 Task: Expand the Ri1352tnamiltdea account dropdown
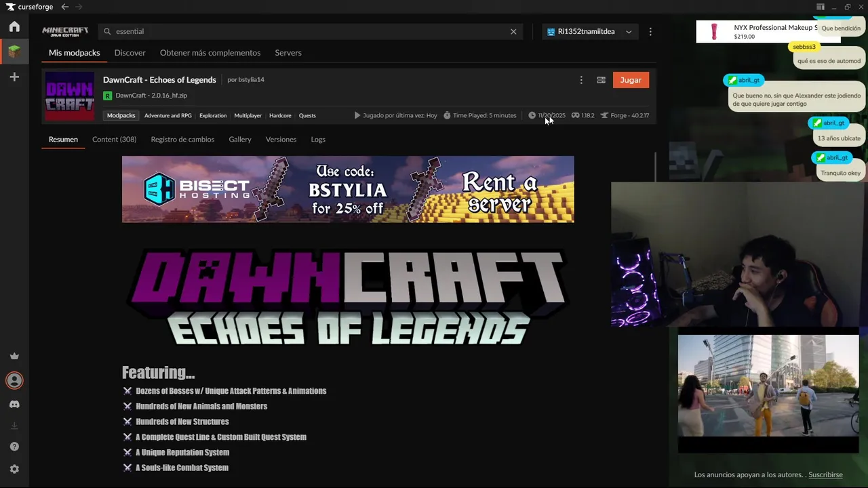[x=590, y=31]
